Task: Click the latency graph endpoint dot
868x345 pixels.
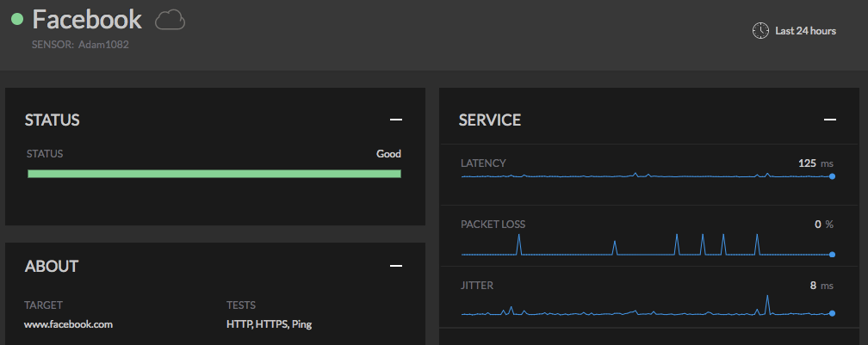Action: (x=832, y=176)
